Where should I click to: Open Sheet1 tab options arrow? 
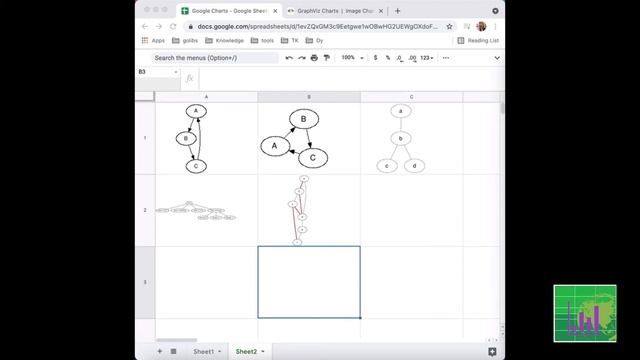pos(220,351)
